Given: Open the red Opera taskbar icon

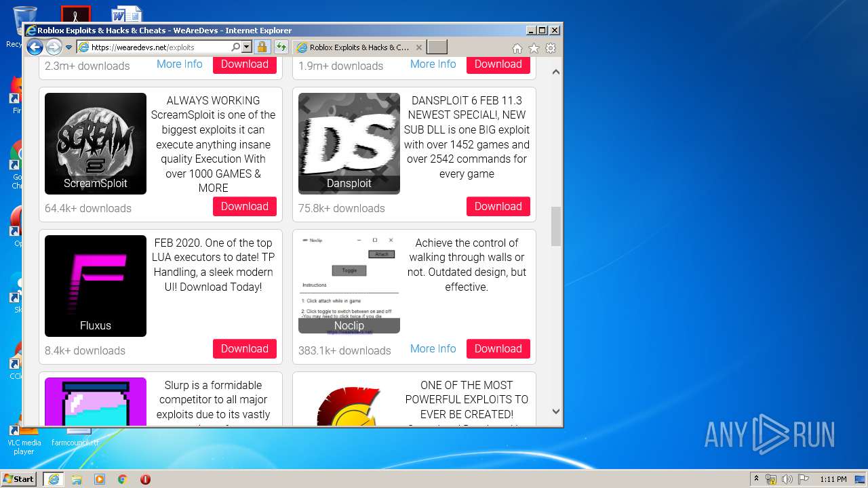Looking at the screenshot, I should coord(145,479).
